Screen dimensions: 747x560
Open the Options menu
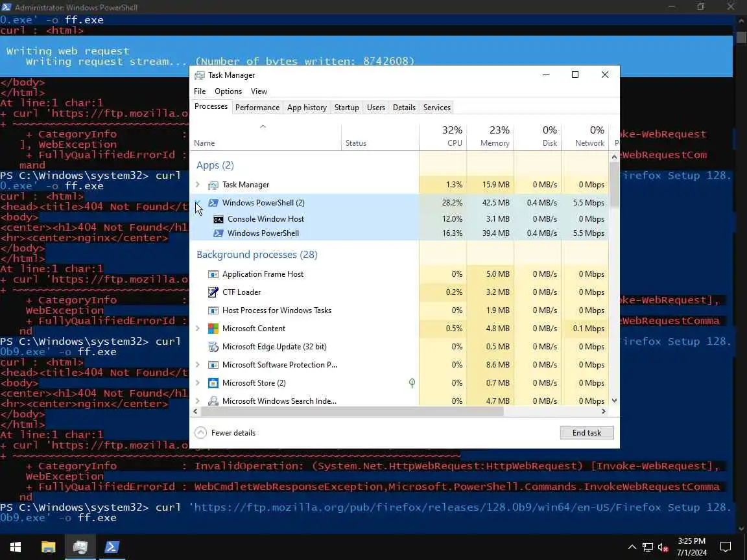point(228,91)
